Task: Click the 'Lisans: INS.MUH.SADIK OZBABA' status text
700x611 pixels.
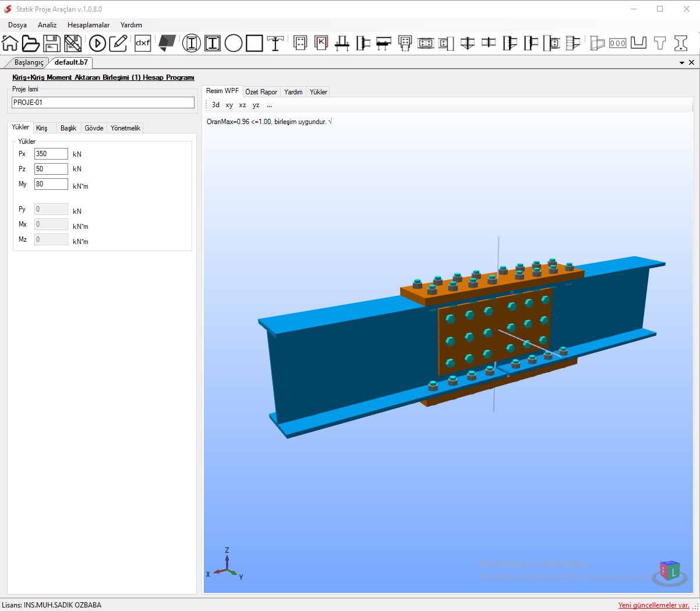Action: point(51,605)
